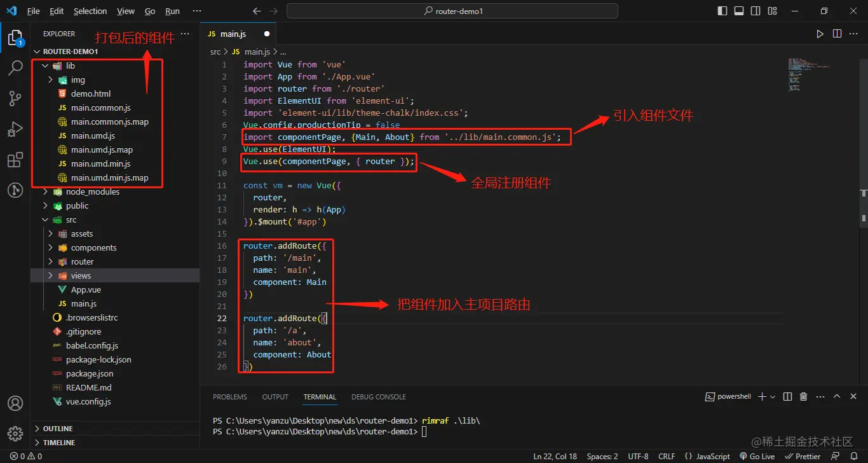Show more menu items via ellipsis
The width and height of the screenshot is (868, 463).
(196, 11)
